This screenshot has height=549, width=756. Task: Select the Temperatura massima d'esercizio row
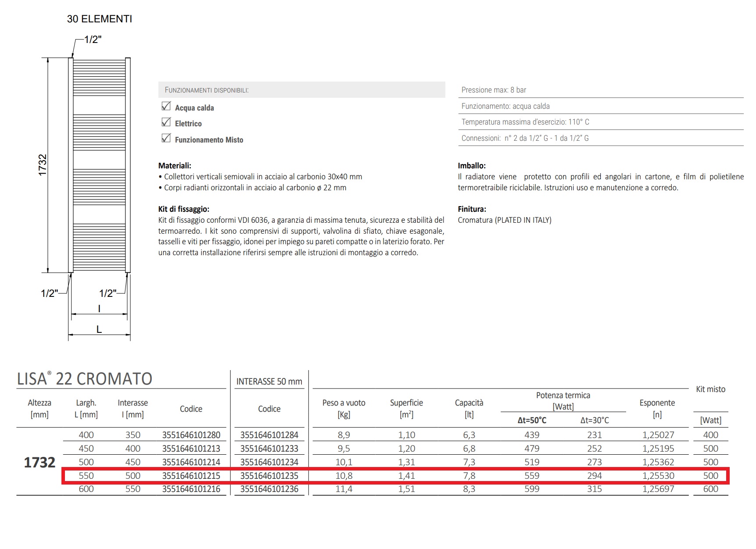pyautogui.click(x=525, y=122)
